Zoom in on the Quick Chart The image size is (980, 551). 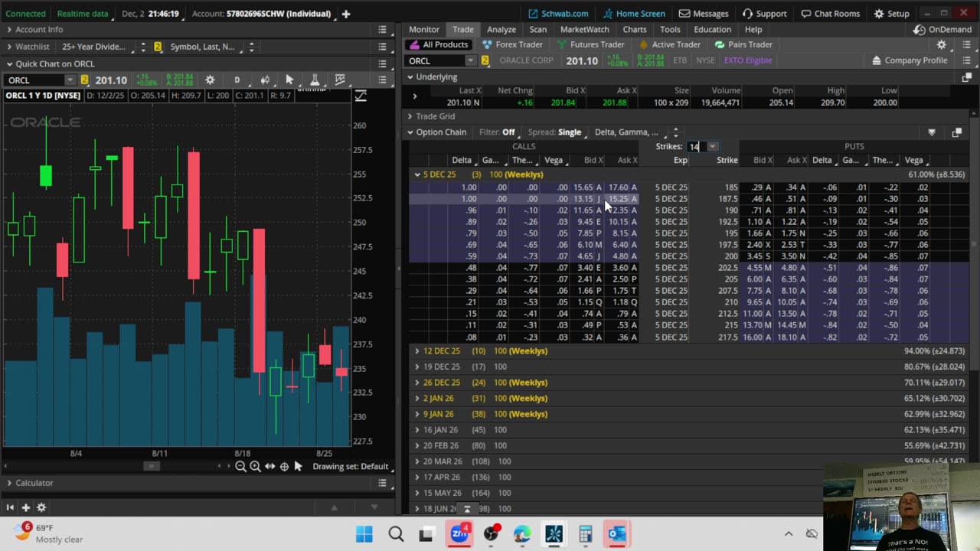point(255,466)
